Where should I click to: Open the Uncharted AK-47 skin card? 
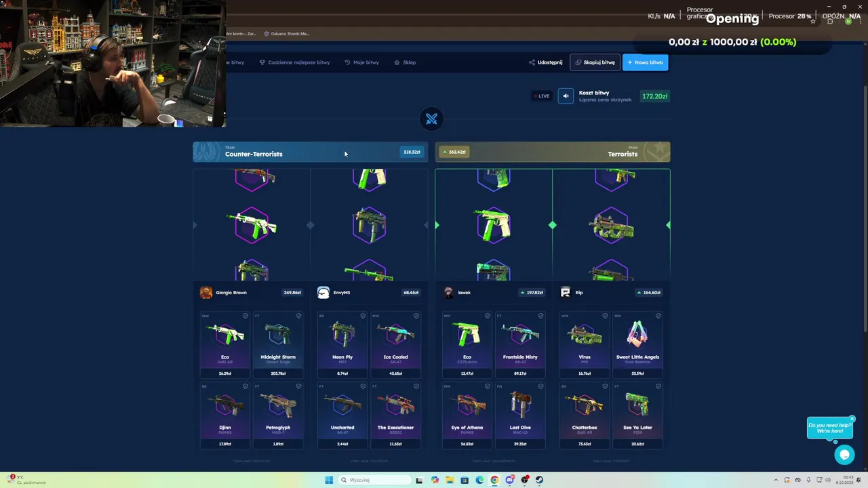click(342, 415)
